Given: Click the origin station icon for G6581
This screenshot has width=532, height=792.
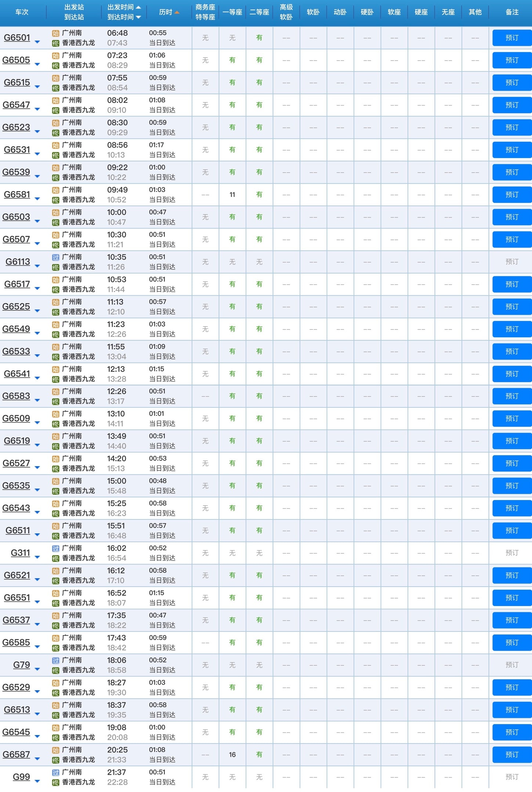Looking at the screenshot, I should point(55,190).
